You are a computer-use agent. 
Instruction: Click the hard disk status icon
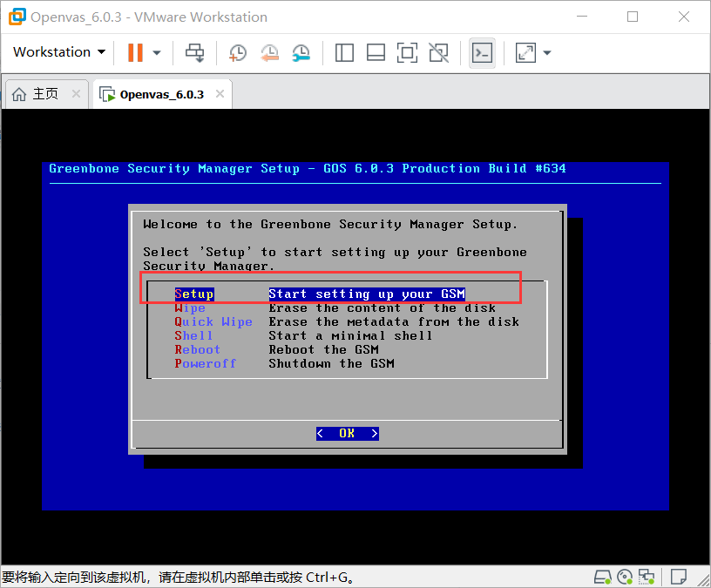[x=603, y=577]
